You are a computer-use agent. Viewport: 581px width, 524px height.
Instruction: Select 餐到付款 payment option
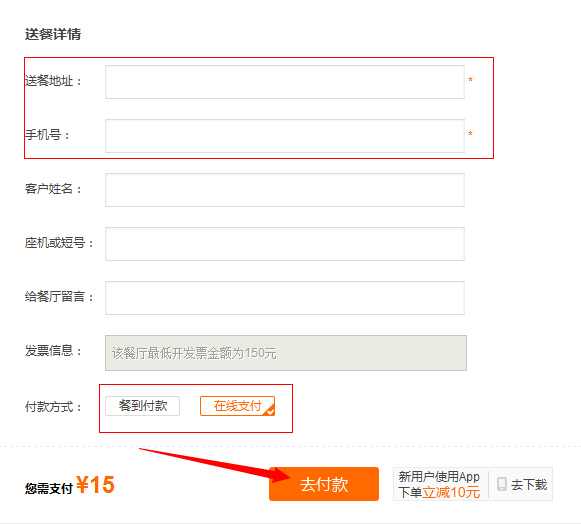(x=143, y=406)
